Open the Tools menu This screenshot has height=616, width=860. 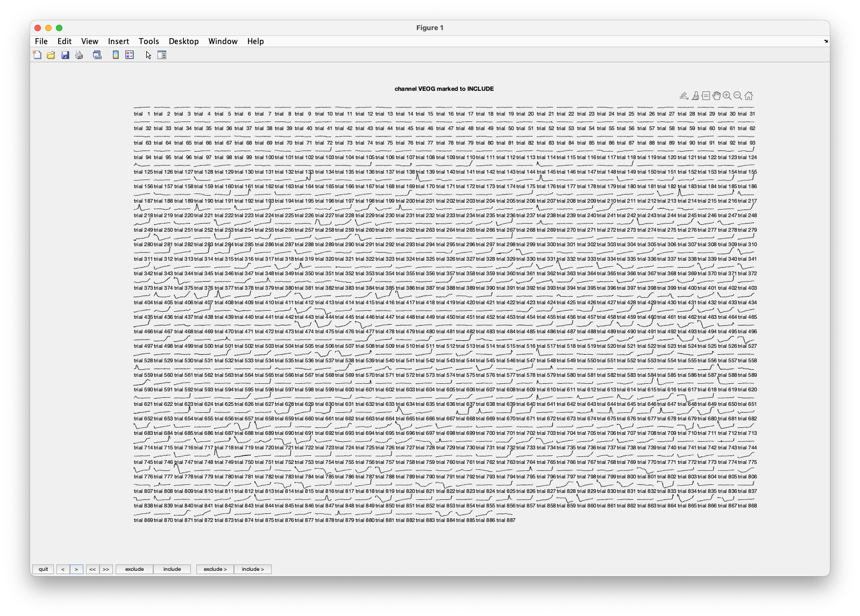[148, 41]
